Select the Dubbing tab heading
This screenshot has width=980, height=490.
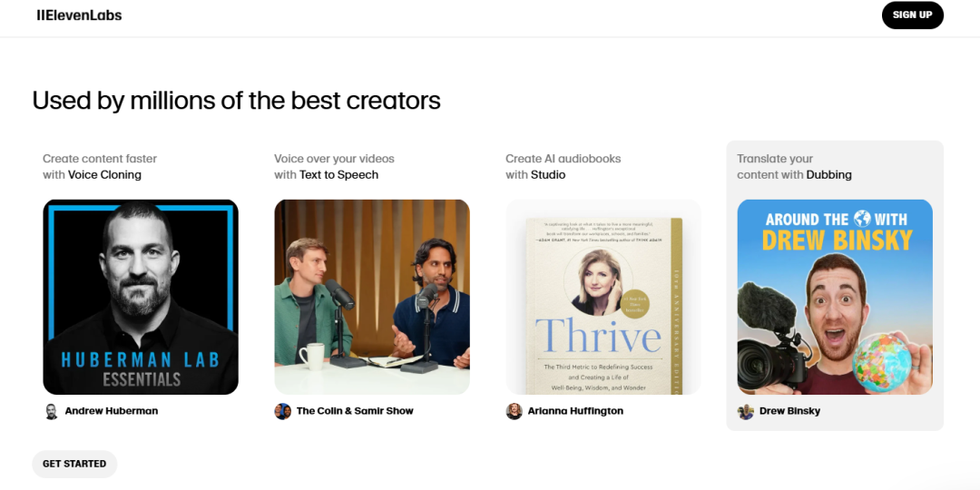point(794,167)
